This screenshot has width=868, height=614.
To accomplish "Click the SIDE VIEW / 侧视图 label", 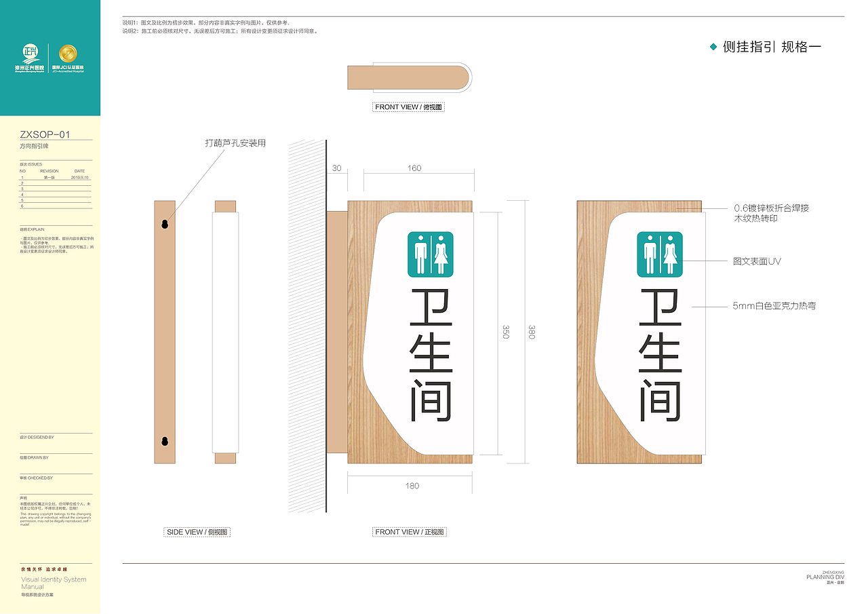I will [198, 532].
